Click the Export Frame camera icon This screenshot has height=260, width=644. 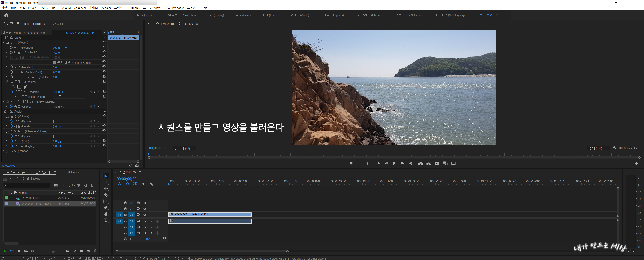(x=437, y=163)
